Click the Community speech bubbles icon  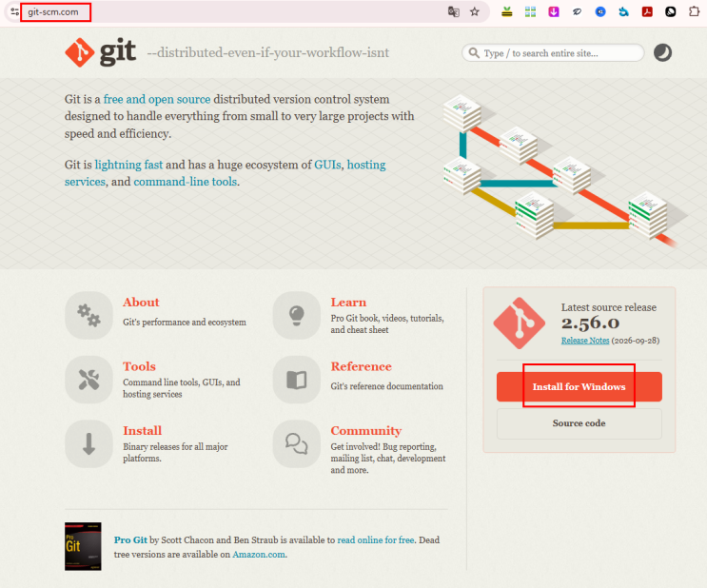pyautogui.click(x=297, y=443)
